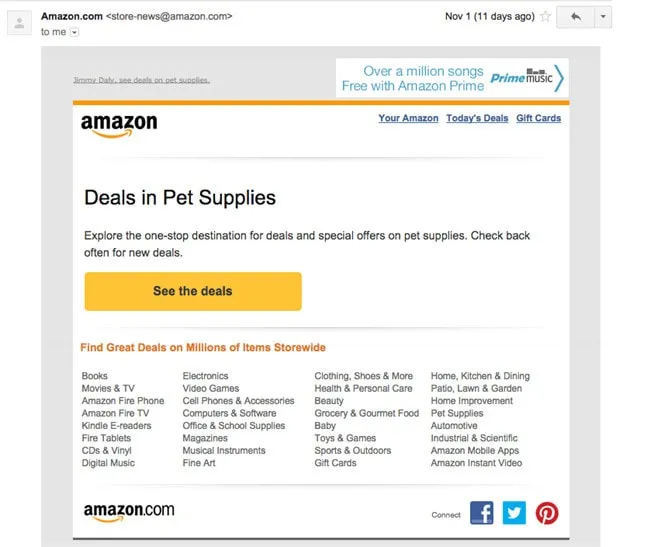
Task: Open the more actions dropdown beside reply
Action: click(x=602, y=17)
